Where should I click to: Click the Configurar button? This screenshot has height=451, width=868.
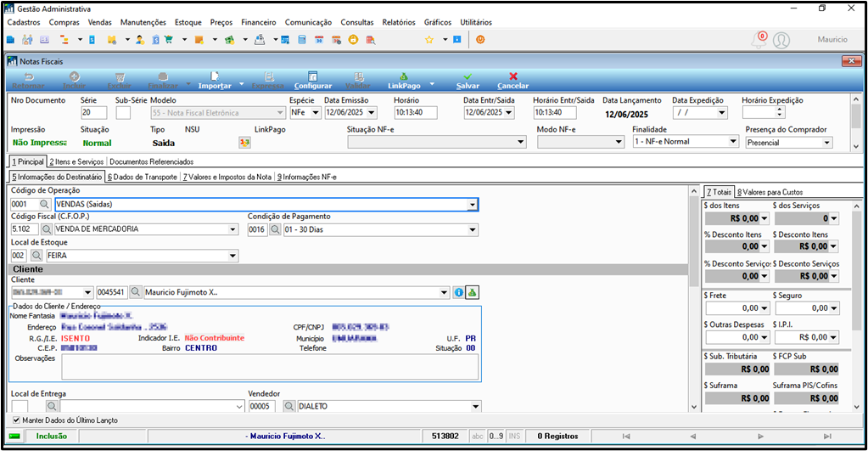[x=313, y=81]
